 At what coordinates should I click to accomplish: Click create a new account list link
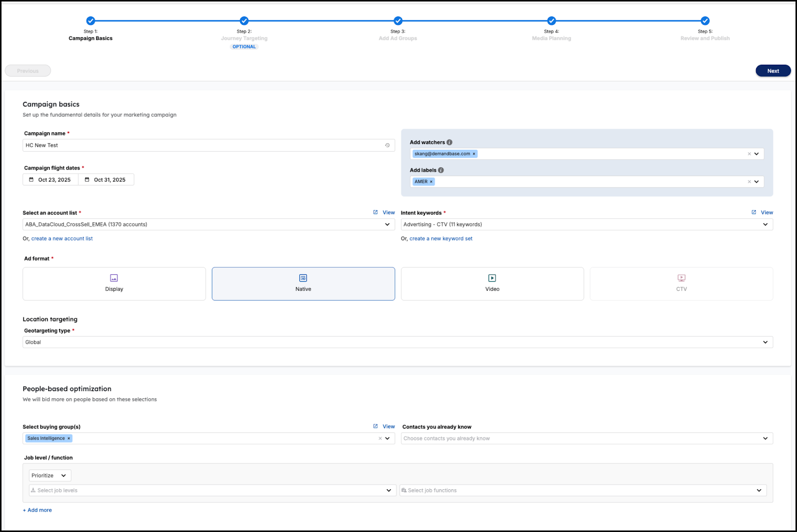pyautogui.click(x=62, y=239)
